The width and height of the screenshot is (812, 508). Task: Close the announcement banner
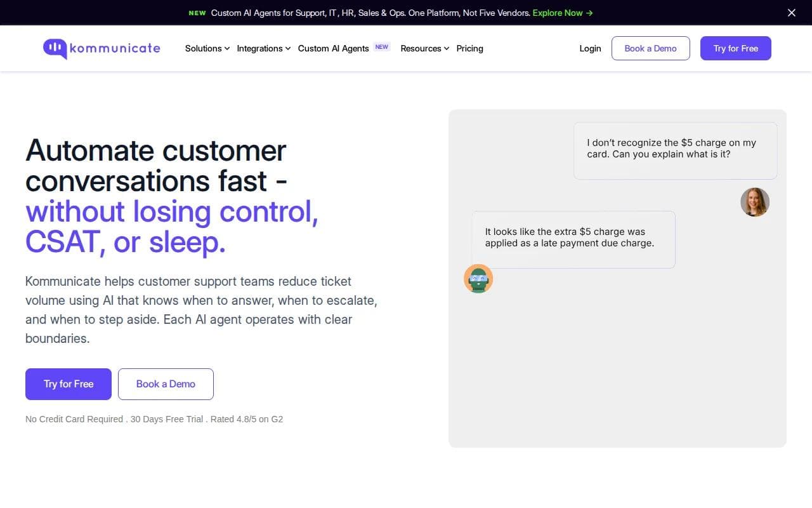pyautogui.click(x=792, y=13)
